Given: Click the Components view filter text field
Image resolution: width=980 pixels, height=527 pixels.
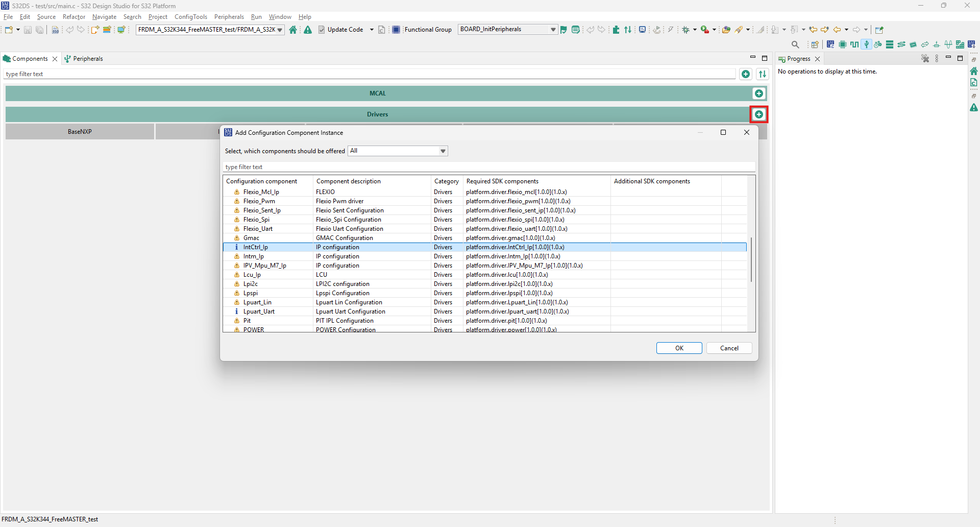Looking at the screenshot, I should coord(370,74).
